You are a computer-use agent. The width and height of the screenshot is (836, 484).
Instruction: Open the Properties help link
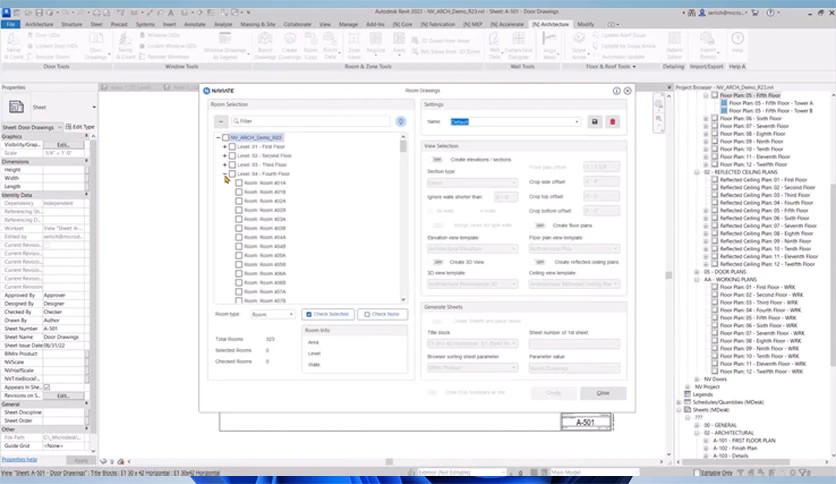[19, 459]
